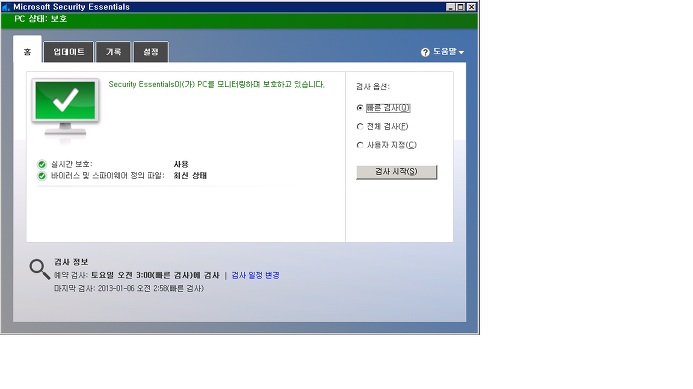
Task: Click the scheduled scan '토요일 오전 3:00' text
Action: (x=122, y=275)
